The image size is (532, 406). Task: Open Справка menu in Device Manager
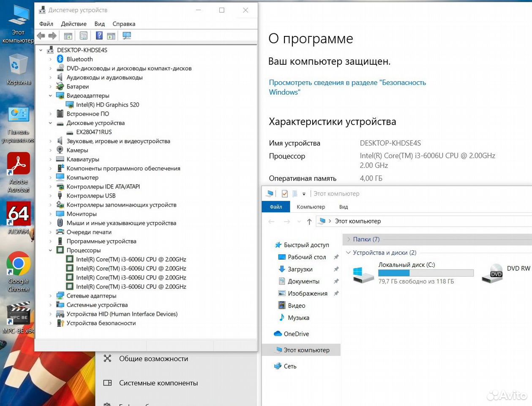(x=124, y=24)
